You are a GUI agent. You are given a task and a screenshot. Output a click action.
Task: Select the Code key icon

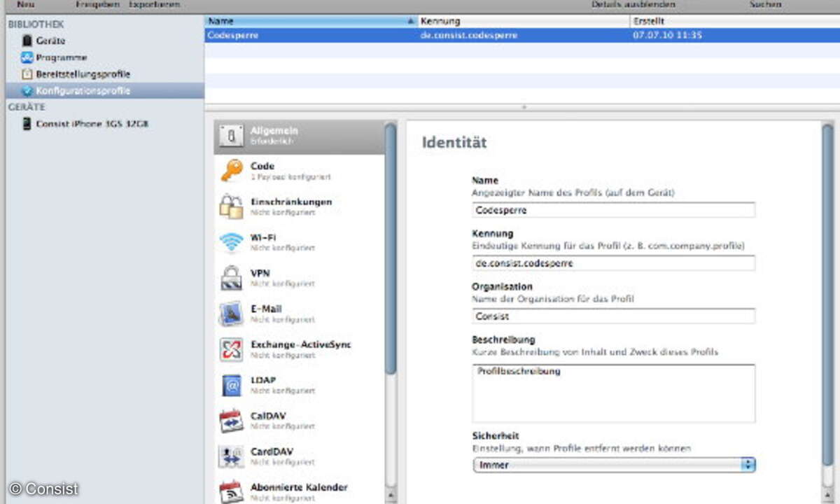(231, 171)
